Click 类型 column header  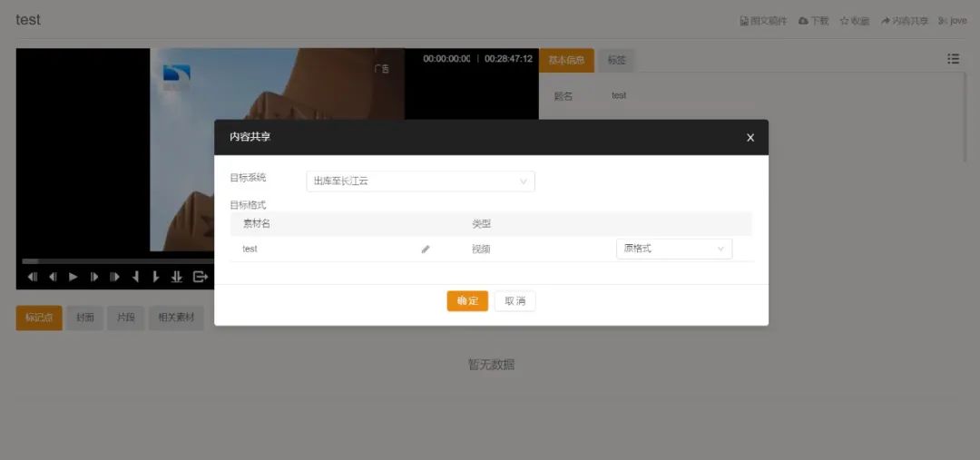481,223
